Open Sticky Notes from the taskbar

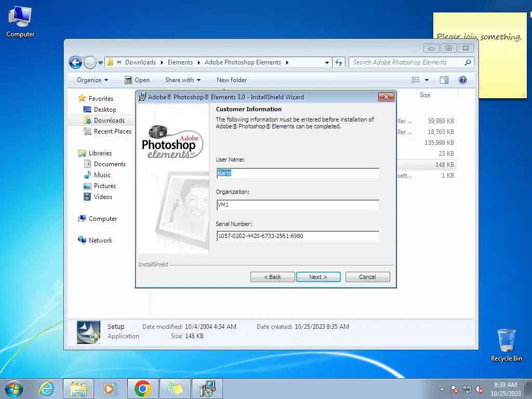coord(175,389)
